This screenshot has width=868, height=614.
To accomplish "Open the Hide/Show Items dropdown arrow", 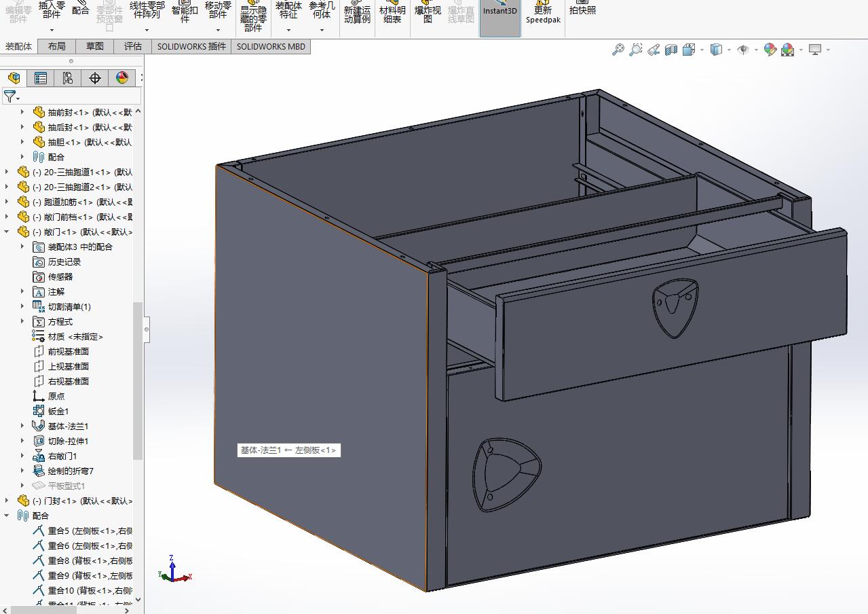I will pos(756,50).
